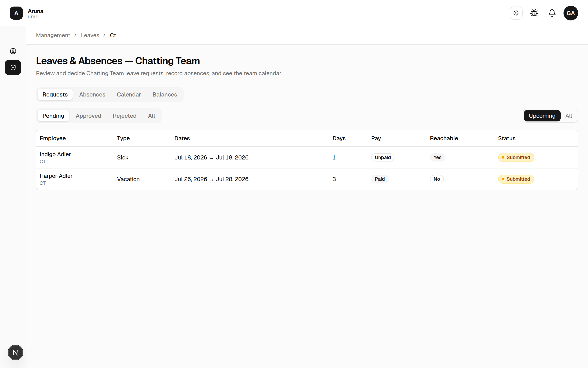The height and width of the screenshot is (368, 588).
Task: Show Approved requests filter
Action: (88, 116)
